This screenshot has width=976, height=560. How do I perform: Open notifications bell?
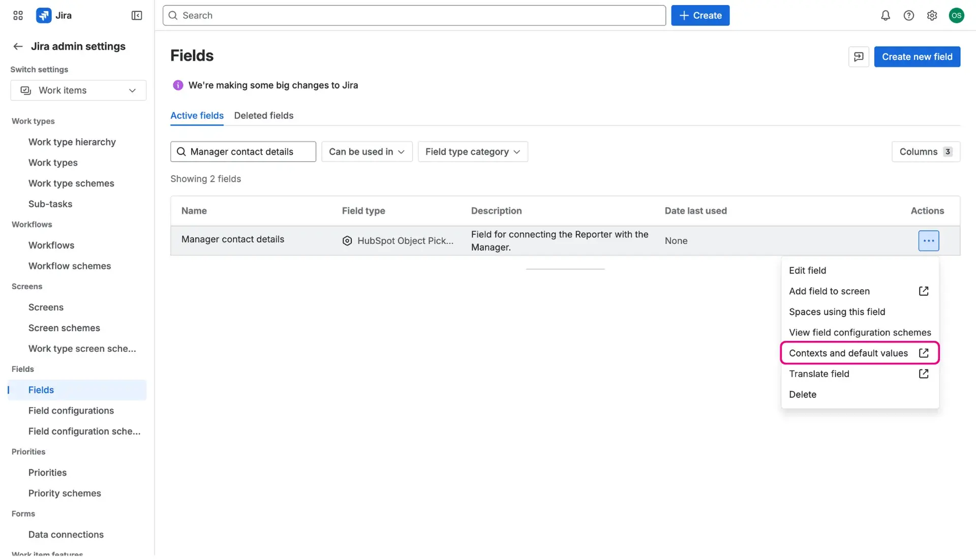pyautogui.click(x=885, y=15)
